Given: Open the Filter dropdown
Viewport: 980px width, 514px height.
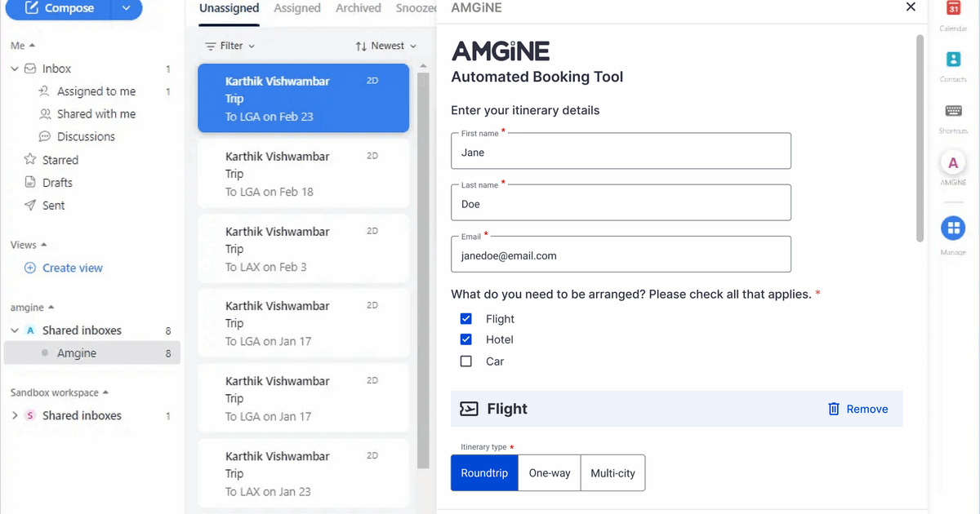Looking at the screenshot, I should pyautogui.click(x=229, y=46).
